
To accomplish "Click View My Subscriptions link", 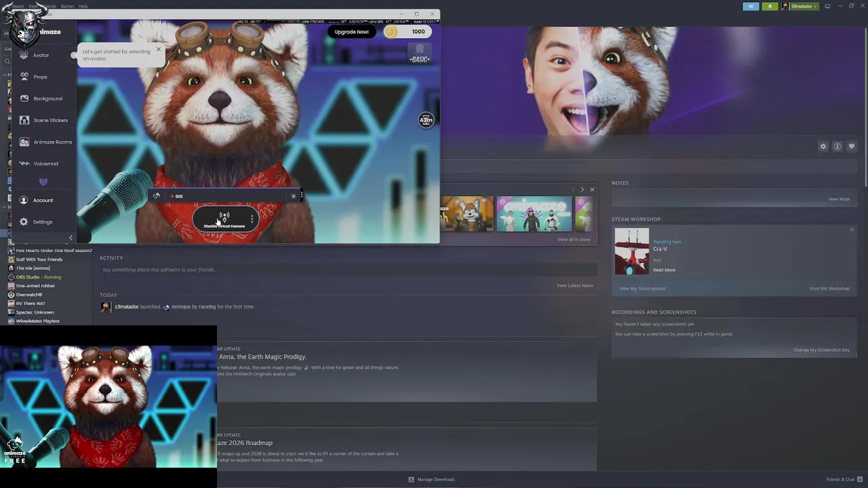I will 642,289.
